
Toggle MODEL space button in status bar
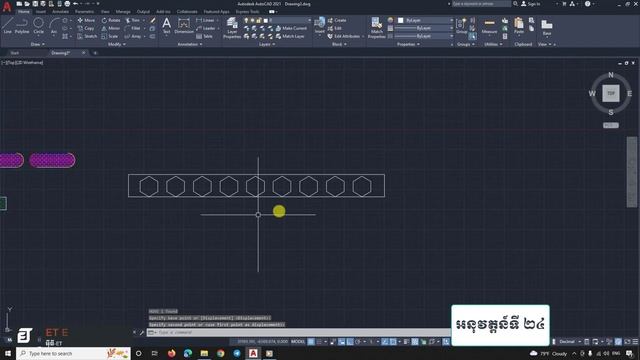(x=298, y=342)
